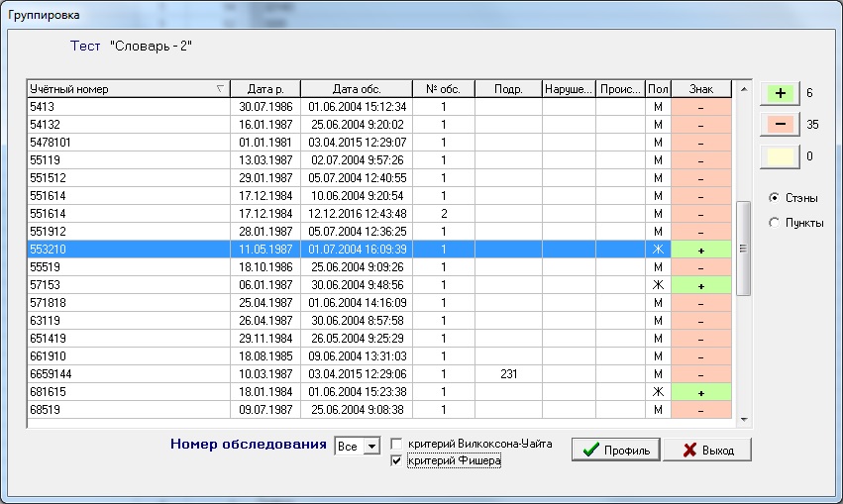This screenshot has width=843, height=504.
Task: Select the Стэны radio button
Action: (775, 197)
